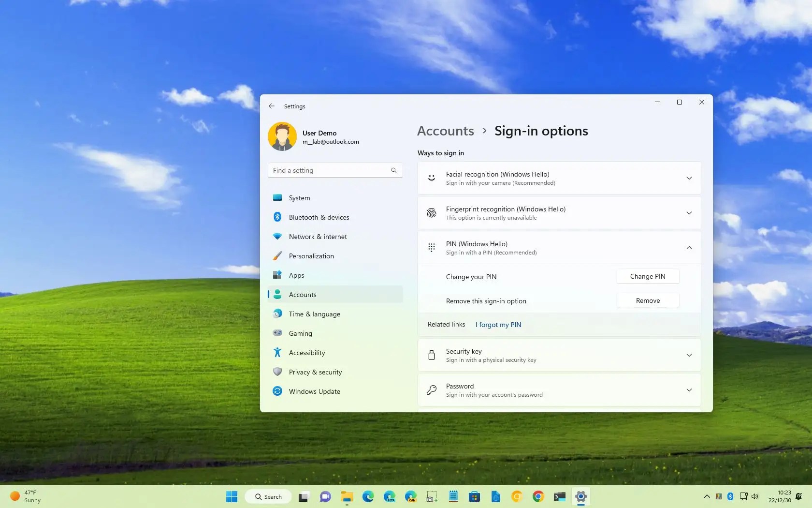Click the Accounts breadcrumb link
This screenshot has height=508, width=812.
pos(445,131)
